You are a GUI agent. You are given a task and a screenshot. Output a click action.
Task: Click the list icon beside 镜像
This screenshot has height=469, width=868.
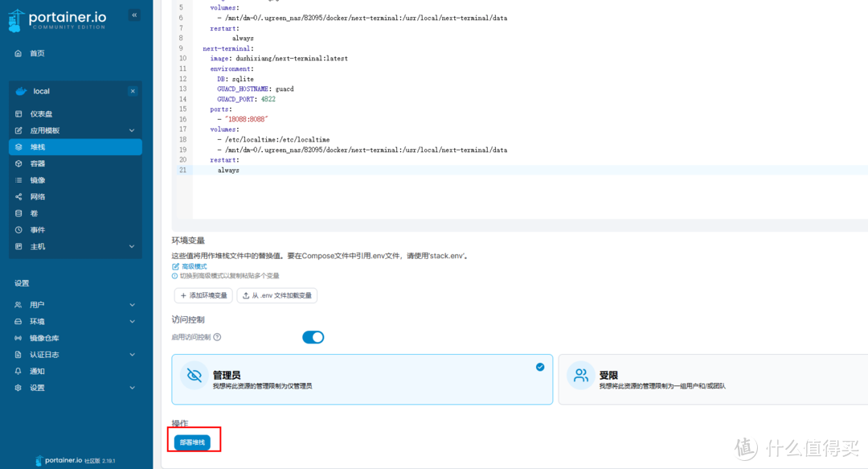click(x=18, y=180)
